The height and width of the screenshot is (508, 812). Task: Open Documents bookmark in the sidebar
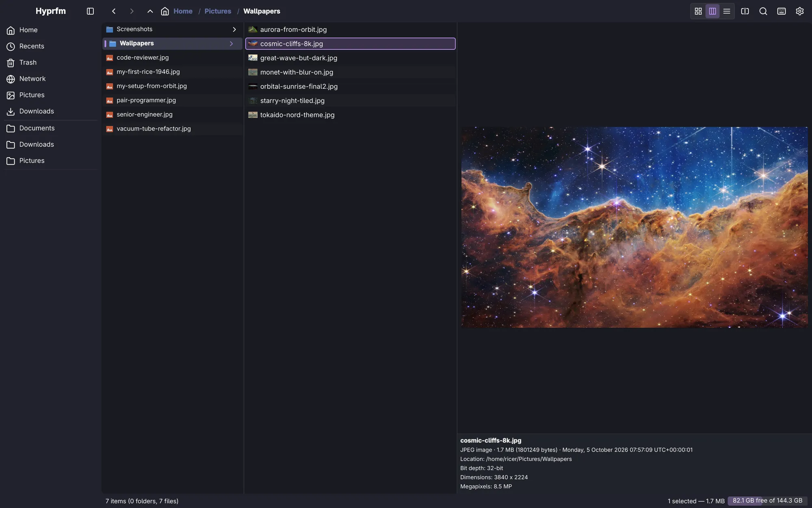tap(51, 128)
